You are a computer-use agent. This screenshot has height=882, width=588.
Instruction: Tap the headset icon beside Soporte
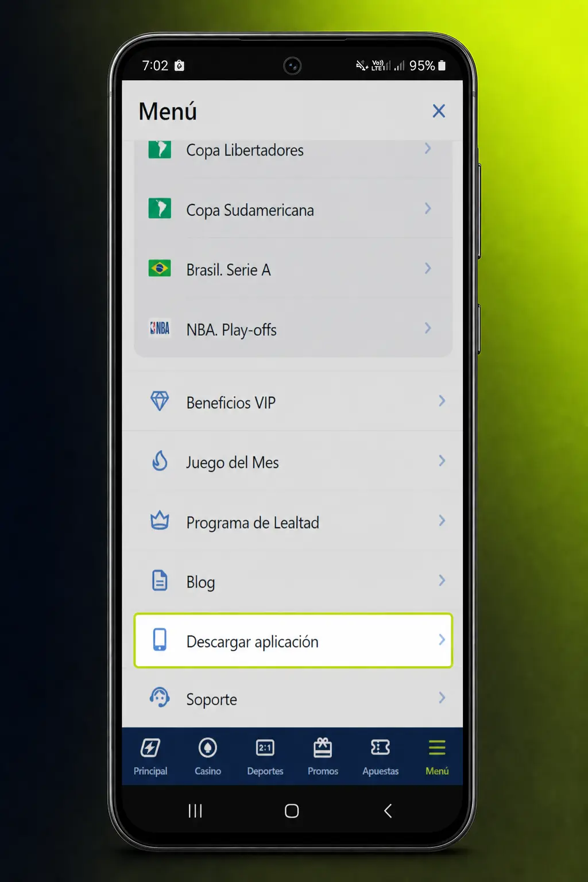(160, 698)
